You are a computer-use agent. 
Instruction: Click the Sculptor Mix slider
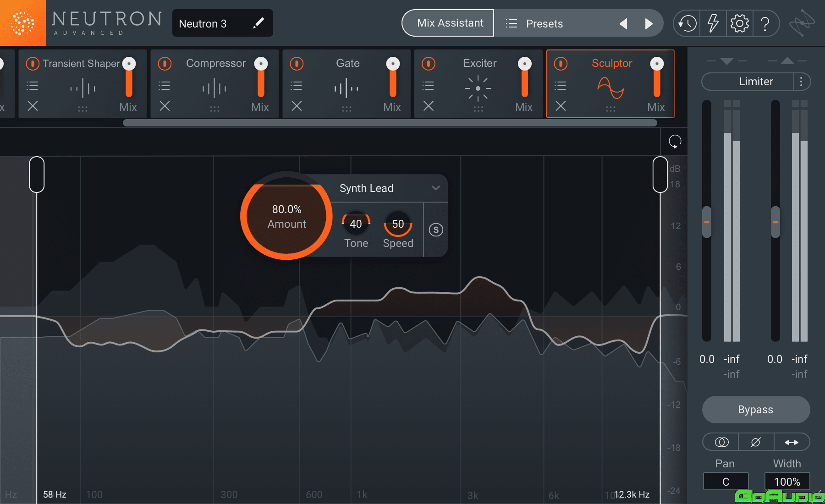(x=657, y=77)
